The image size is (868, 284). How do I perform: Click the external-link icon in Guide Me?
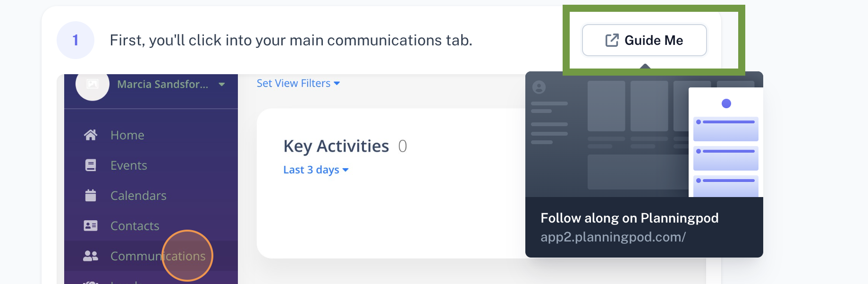click(612, 40)
